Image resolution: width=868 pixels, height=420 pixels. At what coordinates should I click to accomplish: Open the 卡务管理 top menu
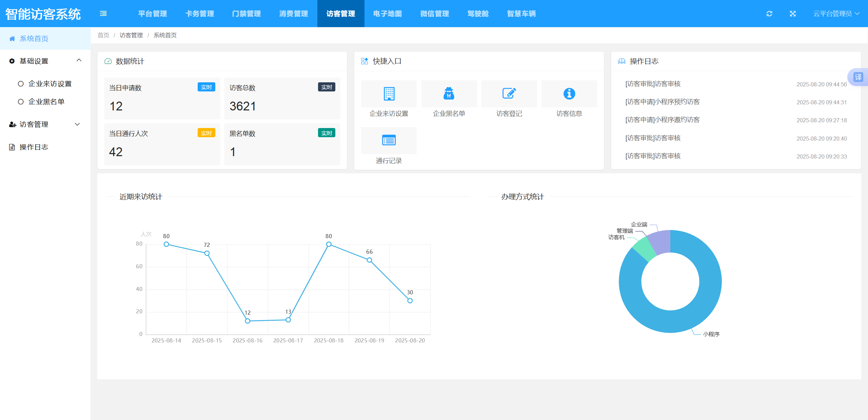200,14
